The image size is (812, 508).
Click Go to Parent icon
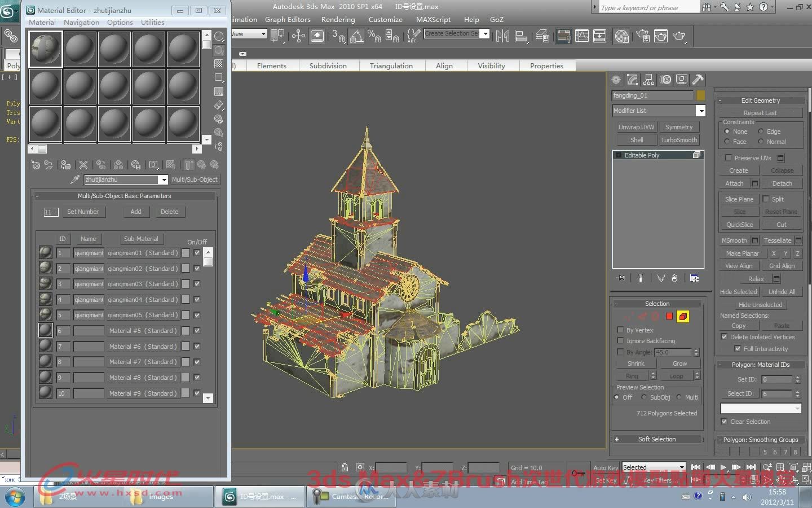tap(202, 165)
